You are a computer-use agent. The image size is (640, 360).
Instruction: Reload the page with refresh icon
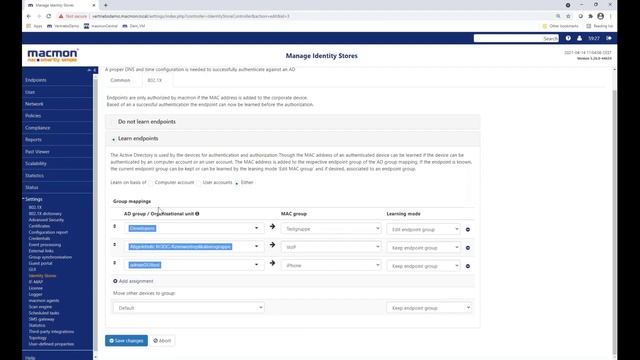49,16
